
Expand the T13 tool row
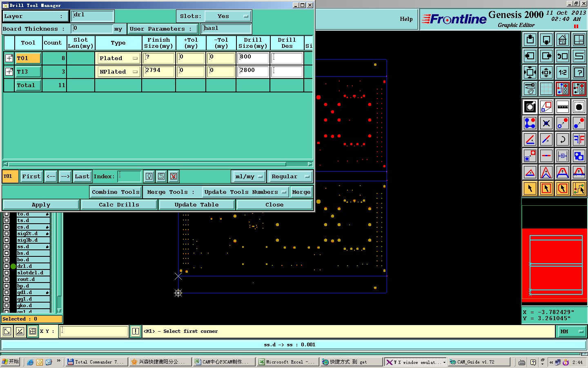click(9, 72)
